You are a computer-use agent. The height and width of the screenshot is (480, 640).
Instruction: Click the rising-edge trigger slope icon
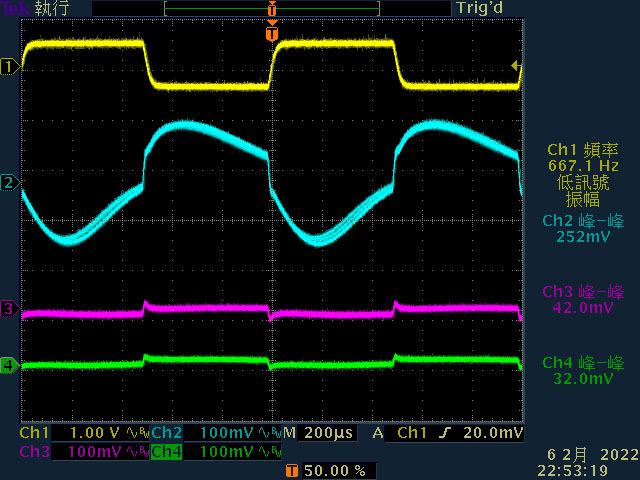[444, 433]
